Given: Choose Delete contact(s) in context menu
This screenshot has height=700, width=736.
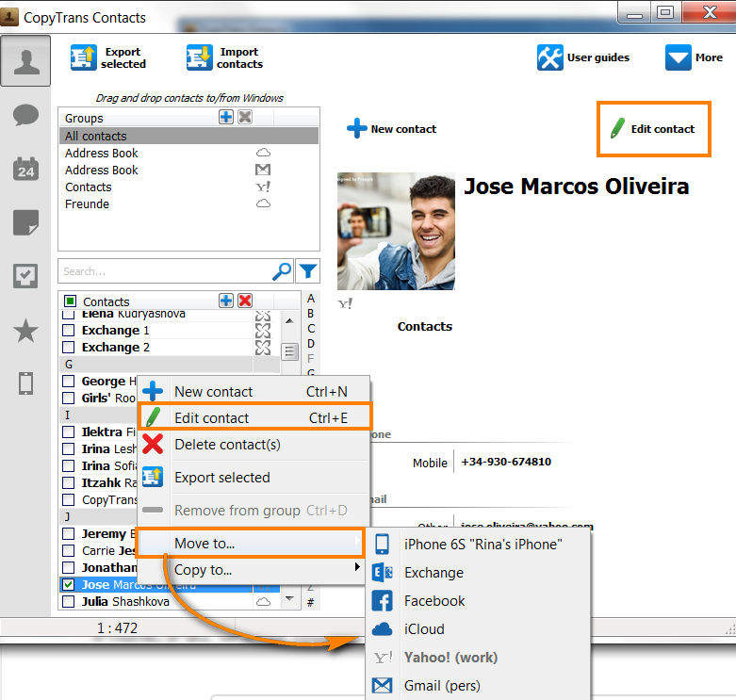Looking at the screenshot, I should (x=254, y=445).
